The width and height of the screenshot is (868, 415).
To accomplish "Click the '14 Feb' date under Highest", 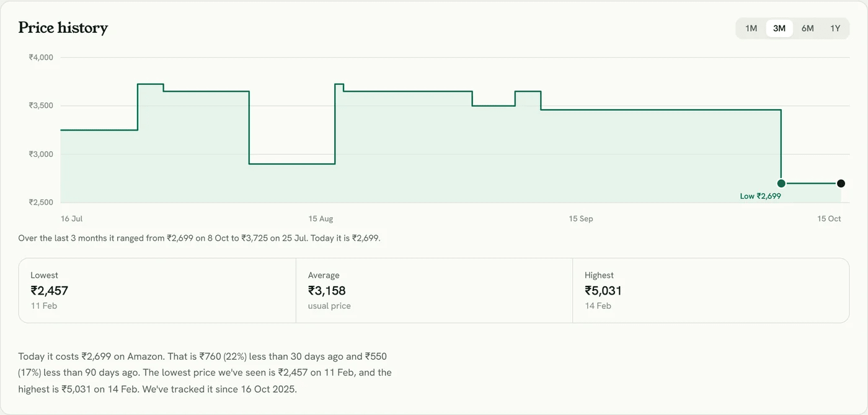I will [x=598, y=306].
